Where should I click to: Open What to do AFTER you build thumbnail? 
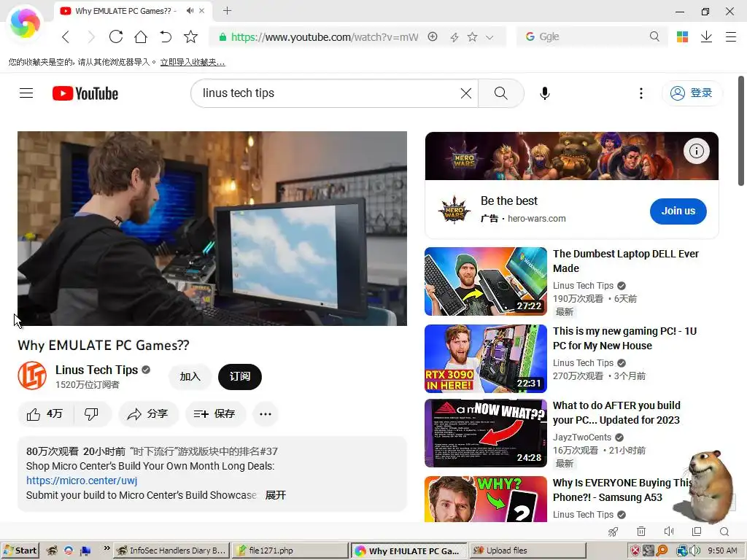coord(485,433)
